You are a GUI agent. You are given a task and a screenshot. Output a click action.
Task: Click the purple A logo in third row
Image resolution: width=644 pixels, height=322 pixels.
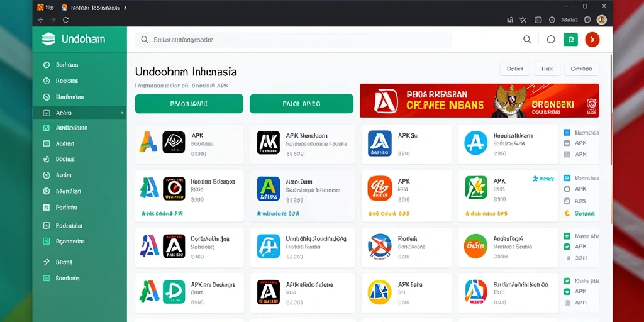pos(149,246)
